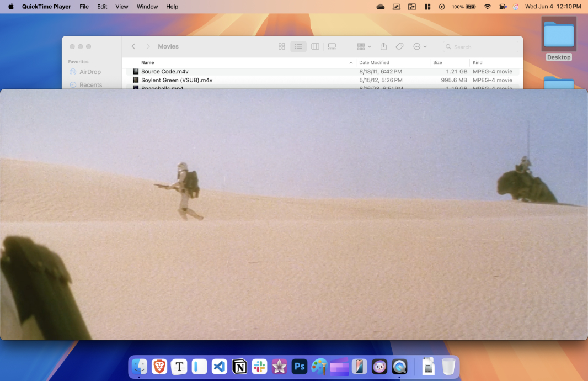Open Visual Studio Code from the Dock
Screen dimensions: 588x381
tap(220, 366)
